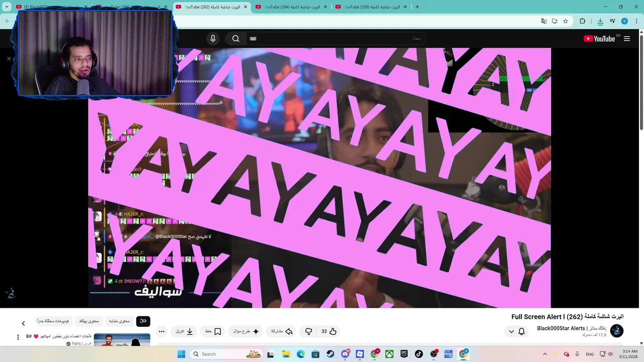The height and width of the screenshot is (362, 644).
Task: Click the YouTube search magnifier button
Action: tap(235, 39)
